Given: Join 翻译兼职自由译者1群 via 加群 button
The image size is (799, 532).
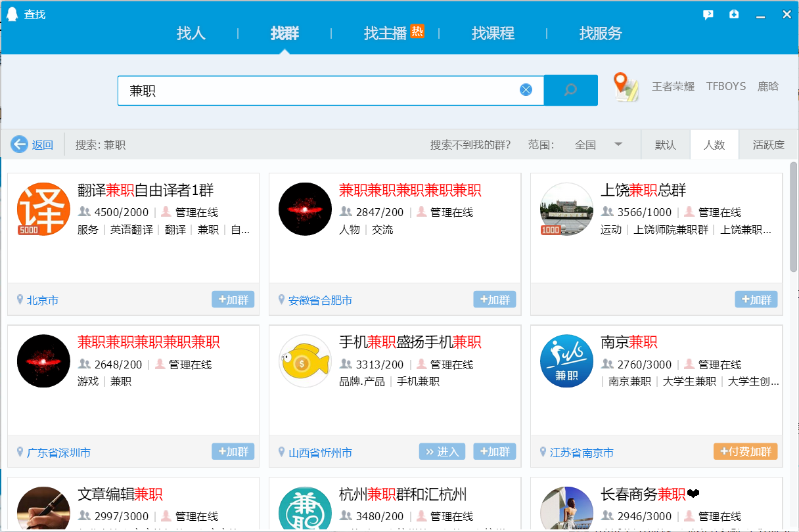Looking at the screenshot, I should click(x=233, y=299).
